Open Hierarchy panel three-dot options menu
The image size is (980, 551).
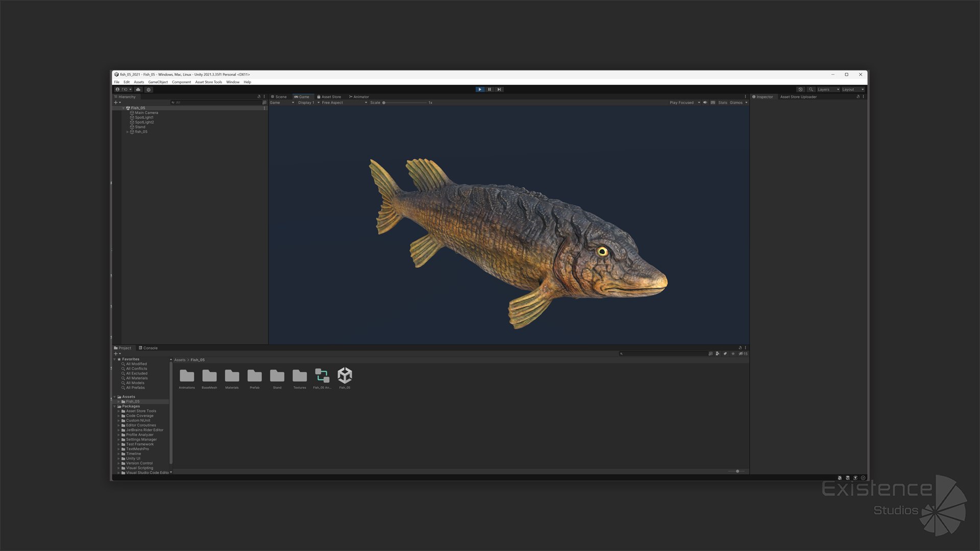pyautogui.click(x=264, y=96)
